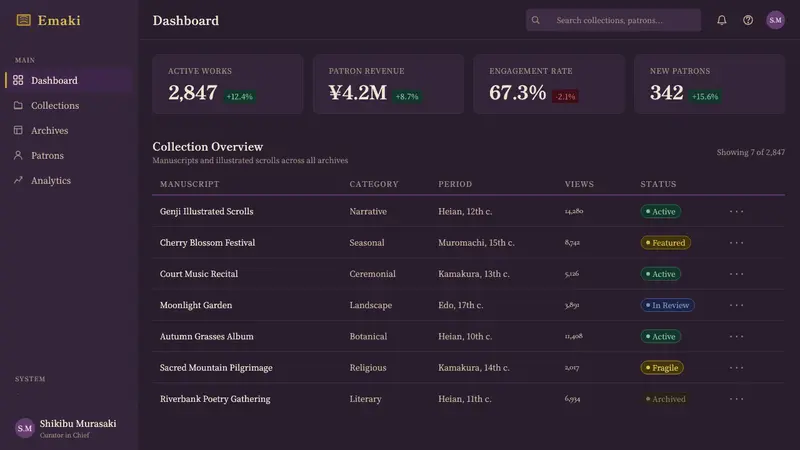This screenshot has height=450, width=800.
Task: Open more options for Sacred Mountain Pilgrimage
Action: tap(736, 368)
